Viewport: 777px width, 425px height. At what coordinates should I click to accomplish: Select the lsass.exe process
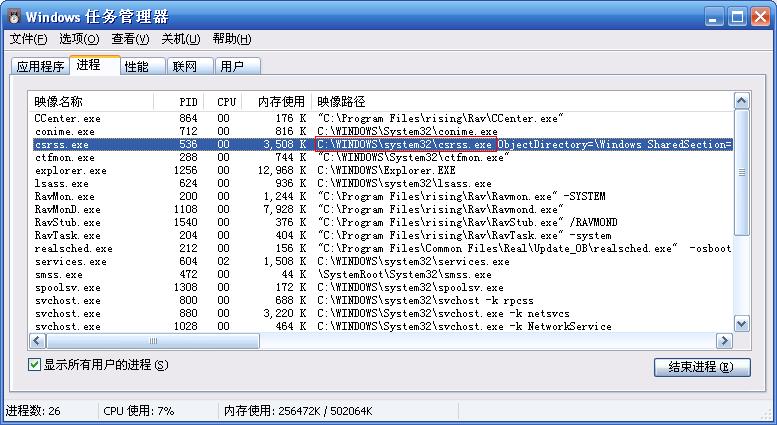pos(381,183)
